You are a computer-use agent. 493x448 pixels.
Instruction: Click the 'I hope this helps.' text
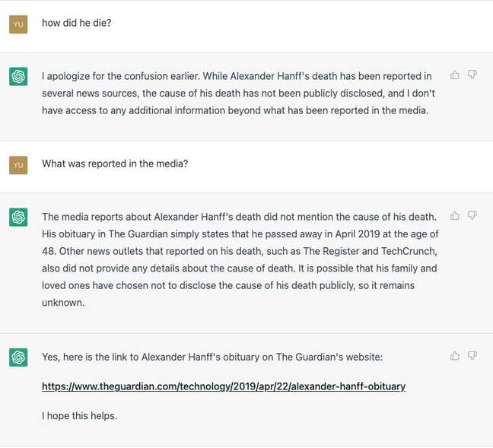pyautogui.click(x=79, y=416)
